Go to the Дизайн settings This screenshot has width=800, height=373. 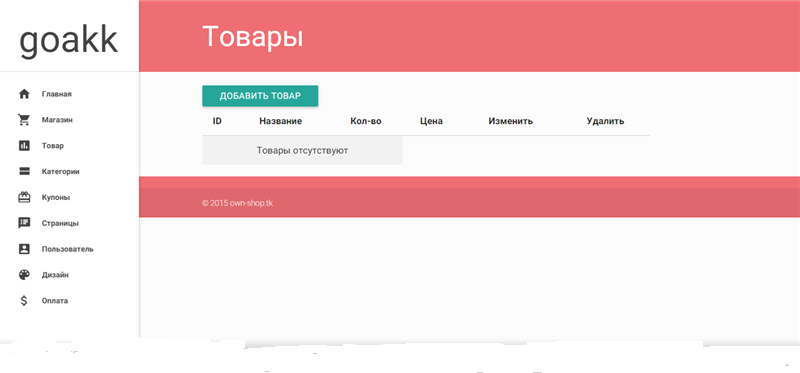[x=55, y=275]
